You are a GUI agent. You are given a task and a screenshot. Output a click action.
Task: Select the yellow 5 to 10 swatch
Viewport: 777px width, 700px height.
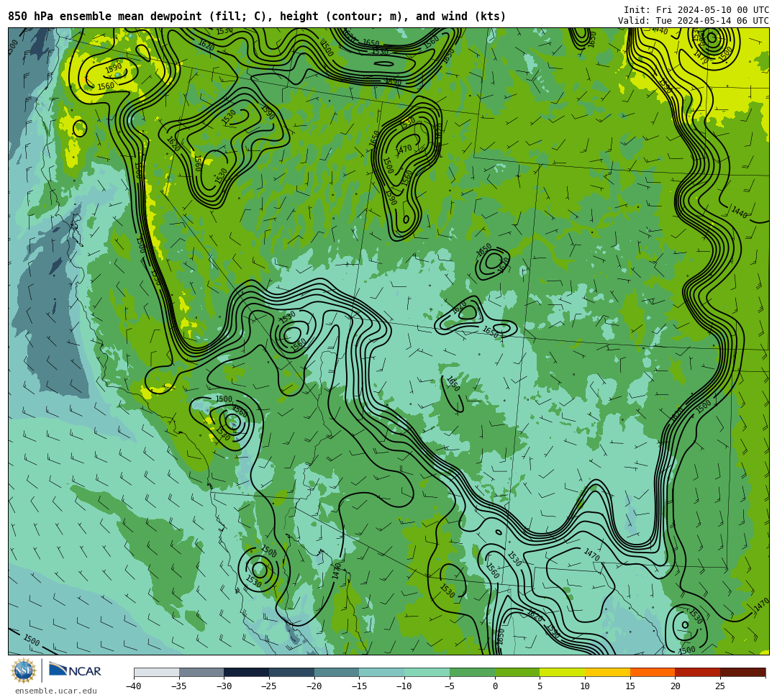pyautogui.click(x=563, y=672)
